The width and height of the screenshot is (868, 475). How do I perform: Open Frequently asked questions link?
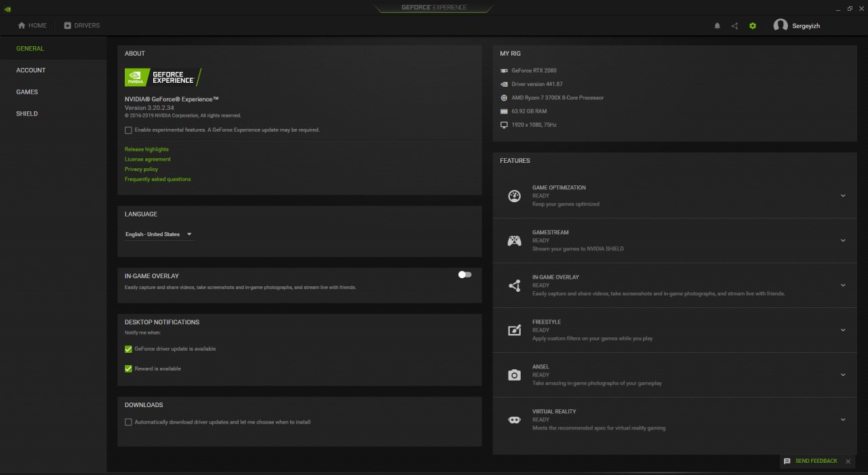tap(158, 179)
